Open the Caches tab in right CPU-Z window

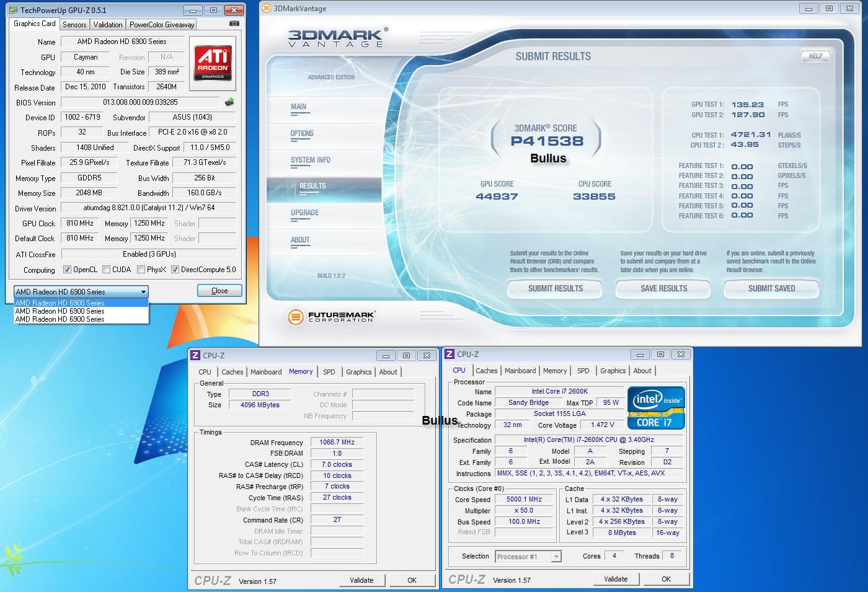point(487,371)
